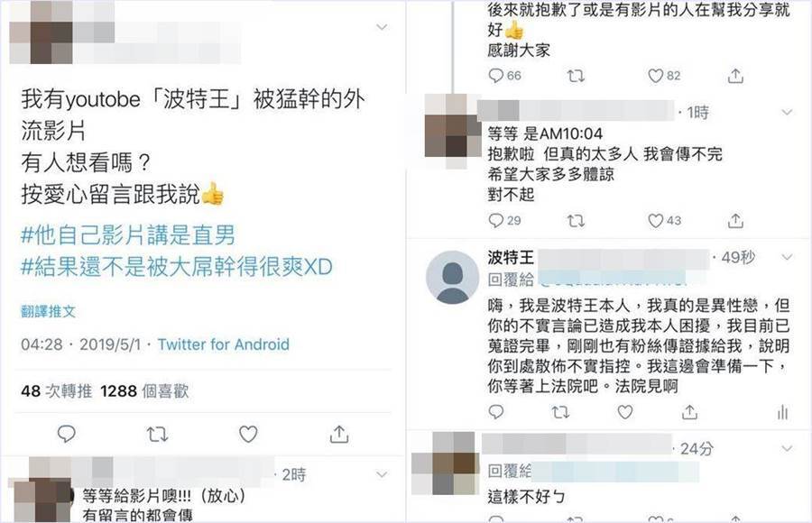View the 48 次轉推 retweets list
The image size is (812, 523).
pos(57,391)
